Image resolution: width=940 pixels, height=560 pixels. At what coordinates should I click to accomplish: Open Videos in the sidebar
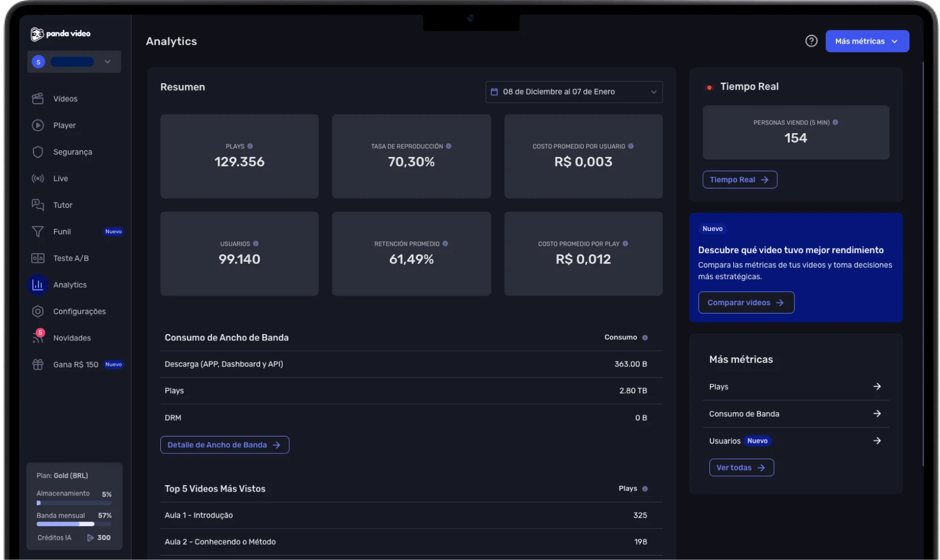(x=65, y=99)
